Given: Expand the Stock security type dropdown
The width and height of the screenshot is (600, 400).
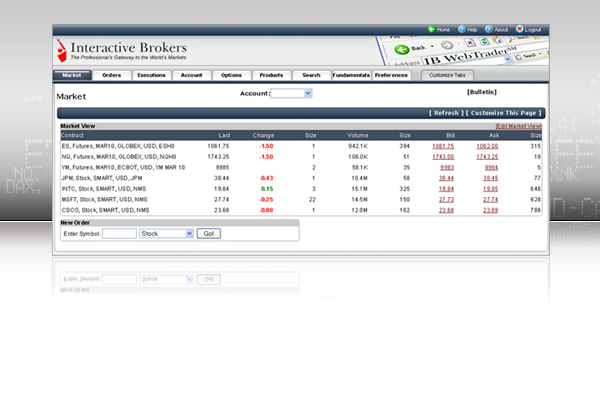Looking at the screenshot, I should [166, 233].
